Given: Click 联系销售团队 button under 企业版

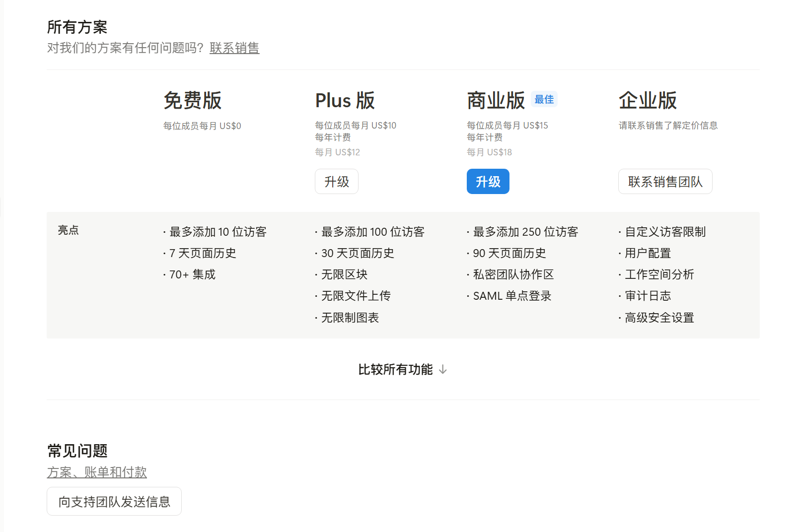Looking at the screenshot, I should click(665, 182).
